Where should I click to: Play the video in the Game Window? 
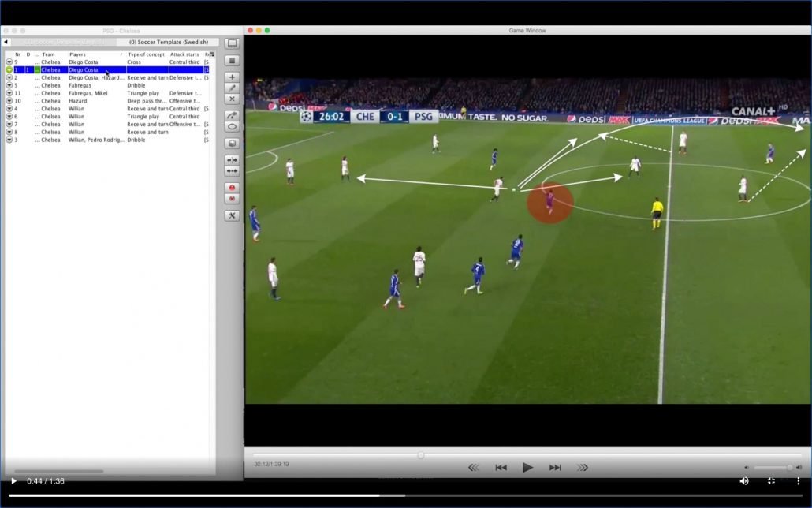[527, 468]
